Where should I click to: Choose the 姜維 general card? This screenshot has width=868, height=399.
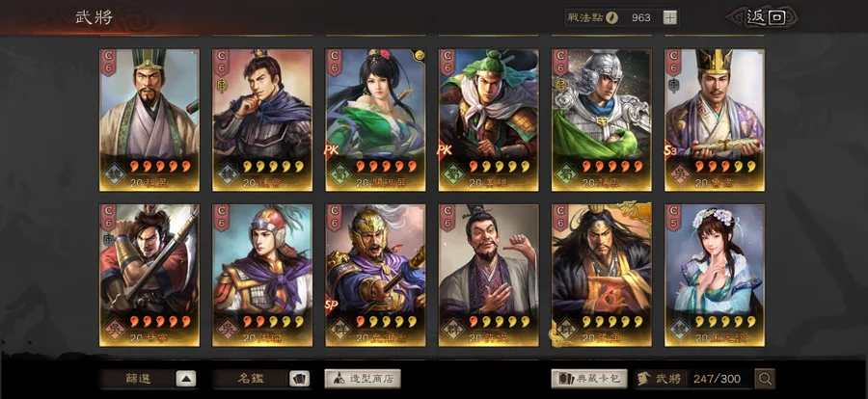coord(489,120)
